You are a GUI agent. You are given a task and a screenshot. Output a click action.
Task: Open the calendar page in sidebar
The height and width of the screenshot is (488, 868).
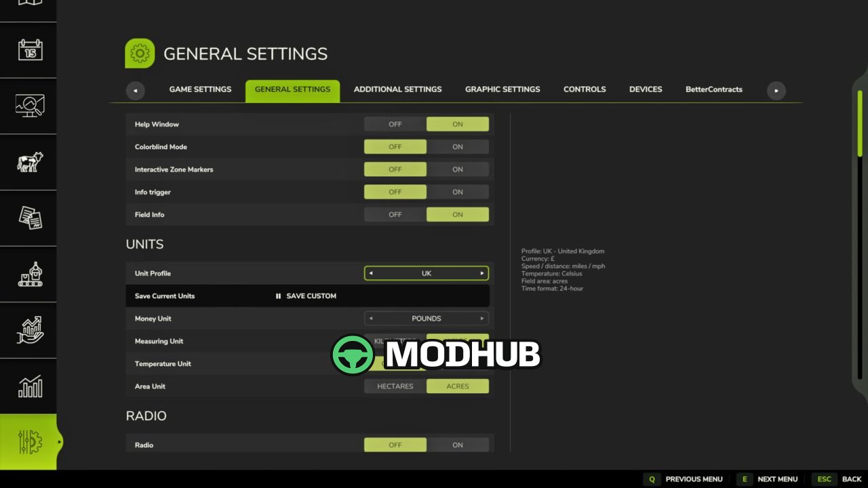(30, 50)
